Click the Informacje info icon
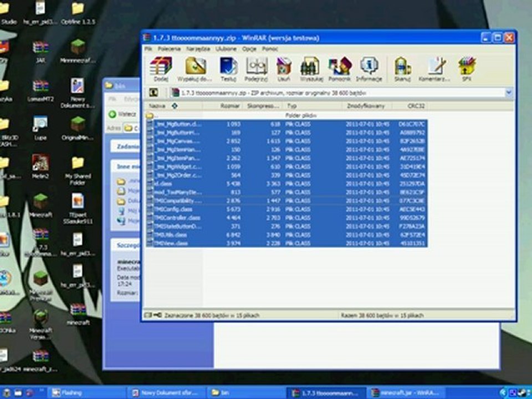 369,69
